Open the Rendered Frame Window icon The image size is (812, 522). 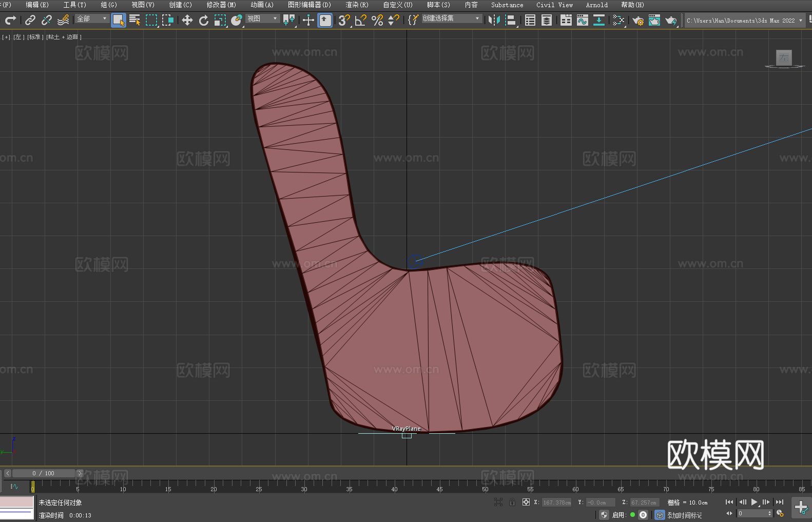pos(654,20)
